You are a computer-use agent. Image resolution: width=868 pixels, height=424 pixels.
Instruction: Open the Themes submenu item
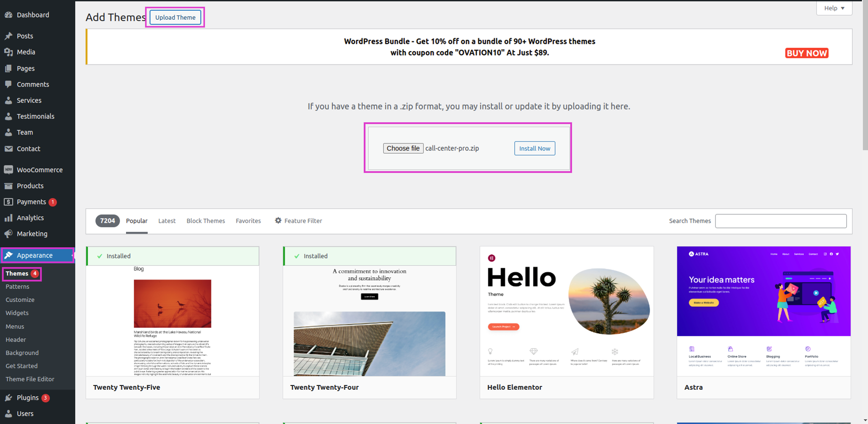pyautogui.click(x=17, y=274)
